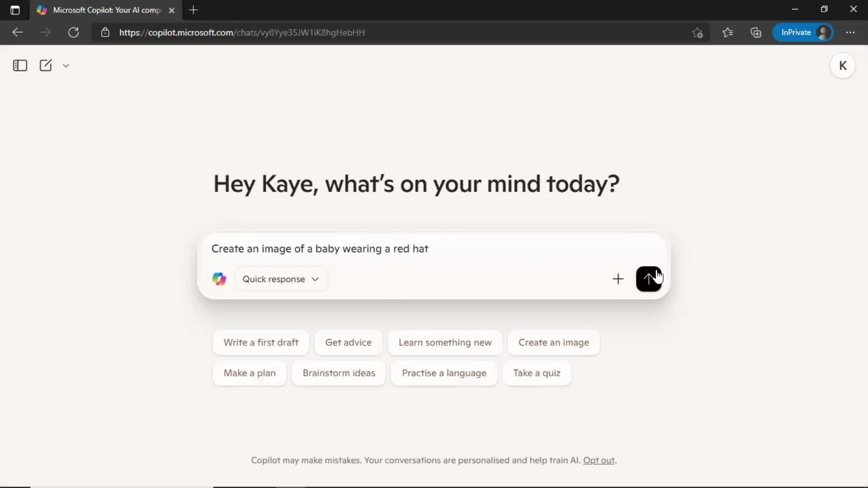This screenshot has width=868, height=488.
Task: Select the Write a first draft suggestion
Action: (261, 343)
